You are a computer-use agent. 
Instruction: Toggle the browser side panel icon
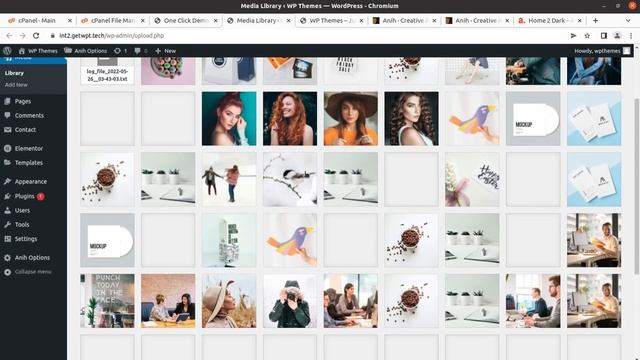tap(604, 36)
